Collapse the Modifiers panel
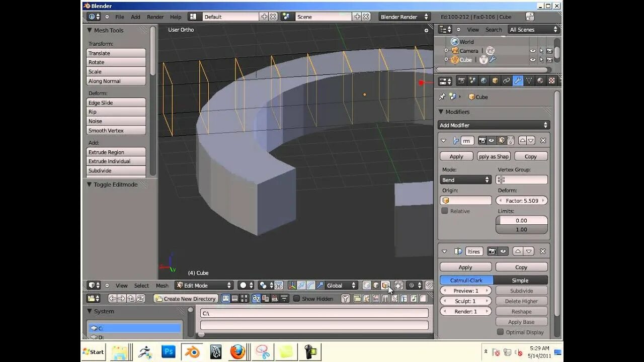 coord(441,112)
